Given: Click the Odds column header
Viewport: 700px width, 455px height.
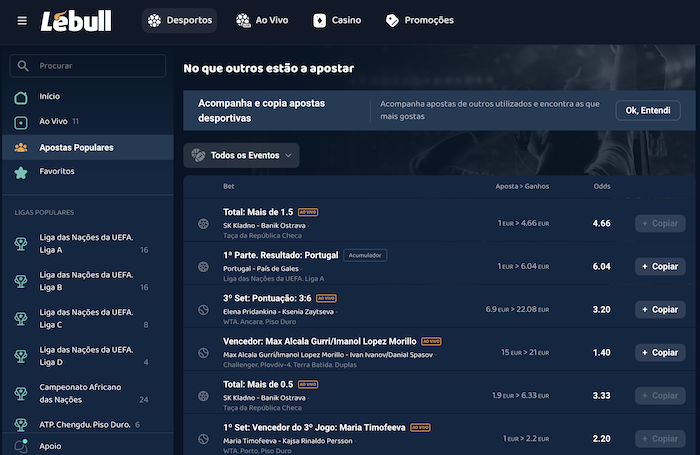Looking at the screenshot, I should [602, 186].
